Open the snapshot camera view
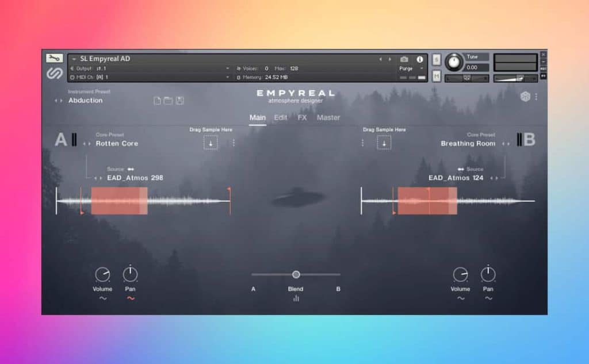 pyautogui.click(x=404, y=59)
